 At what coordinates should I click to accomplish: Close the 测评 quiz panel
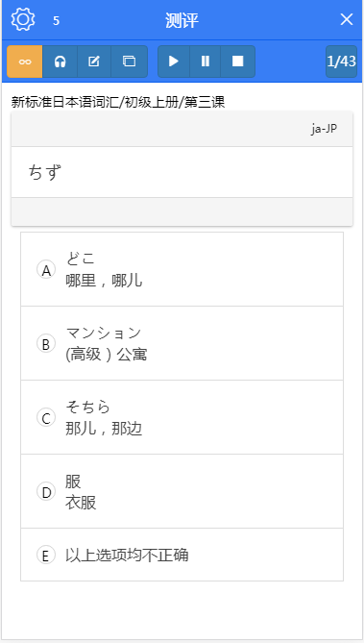(x=347, y=19)
